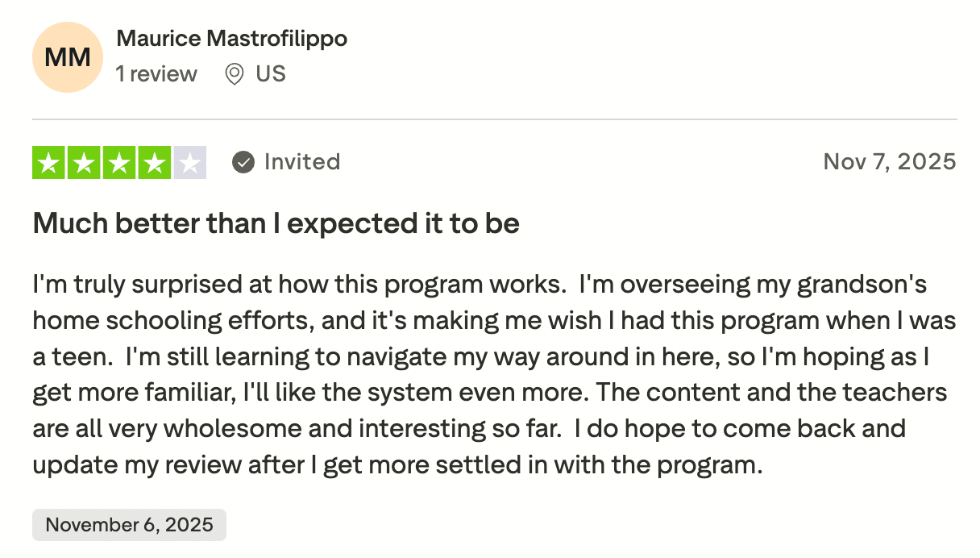The height and width of the screenshot is (558, 980).
Task: Click the Nov 7, 2025 review date
Action: (x=889, y=162)
